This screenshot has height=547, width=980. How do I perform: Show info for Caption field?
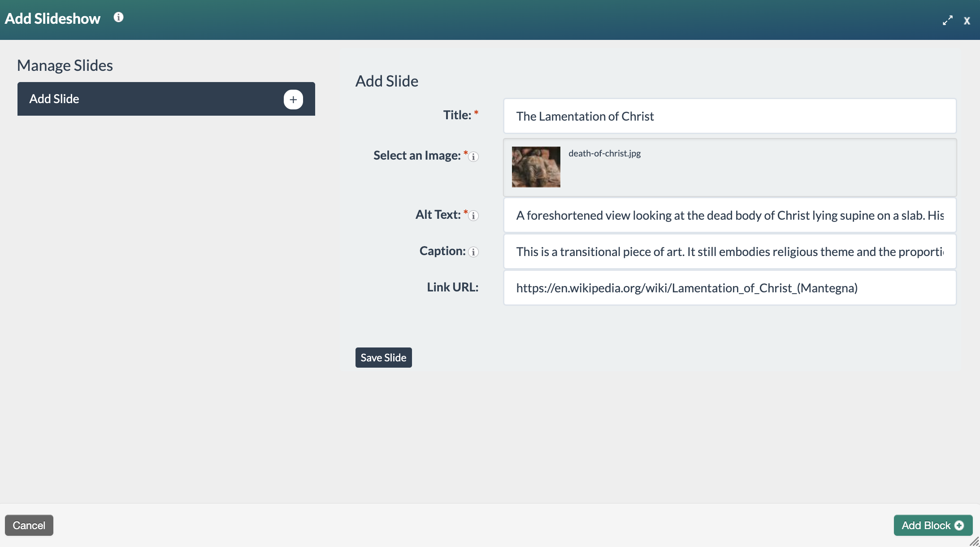coord(473,252)
